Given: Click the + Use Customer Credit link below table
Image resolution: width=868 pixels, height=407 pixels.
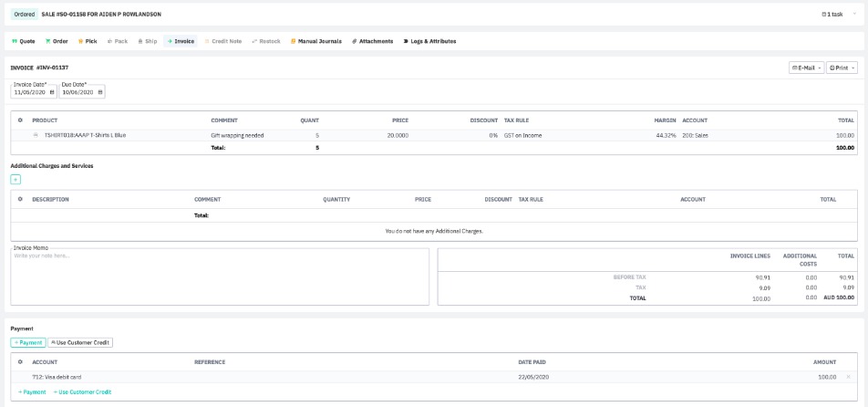Looking at the screenshot, I should 82,391.
